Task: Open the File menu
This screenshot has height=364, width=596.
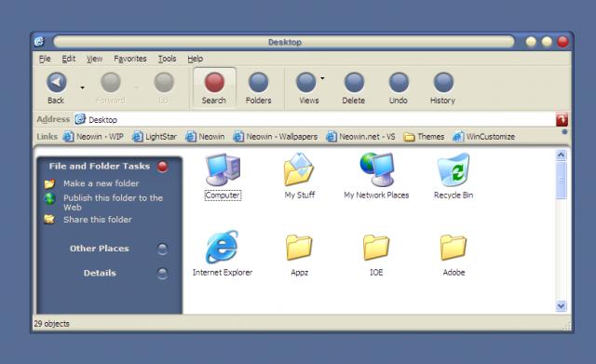Action: click(x=45, y=59)
